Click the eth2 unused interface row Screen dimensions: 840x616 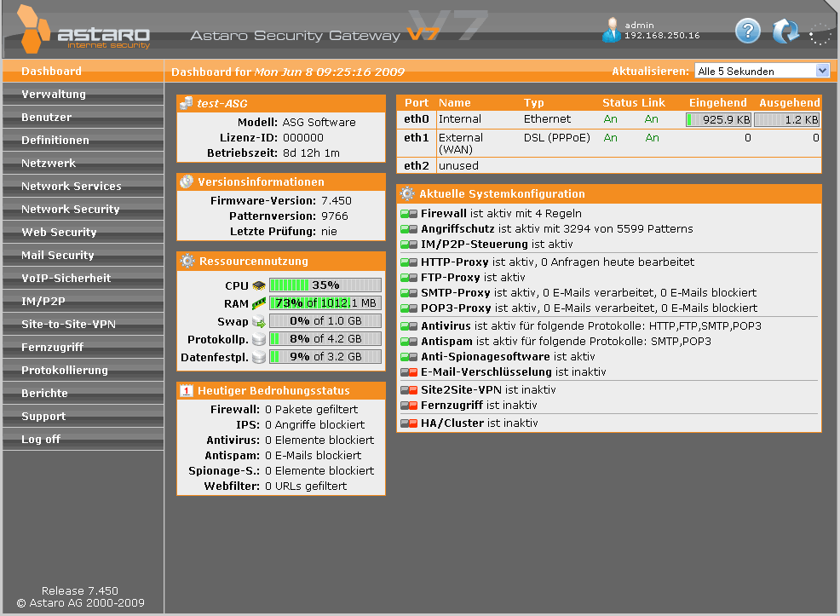click(x=609, y=165)
